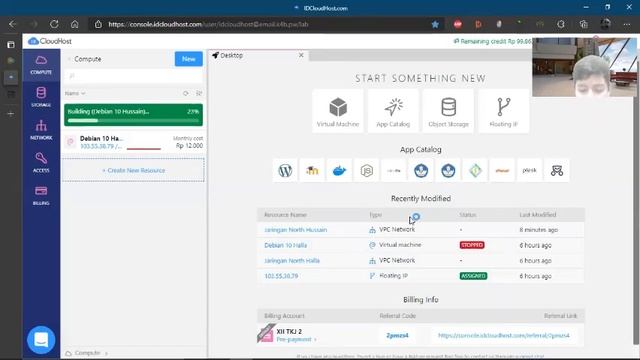Refresh the compute resource list
Screen dimensions: 640x360
click(x=186, y=93)
